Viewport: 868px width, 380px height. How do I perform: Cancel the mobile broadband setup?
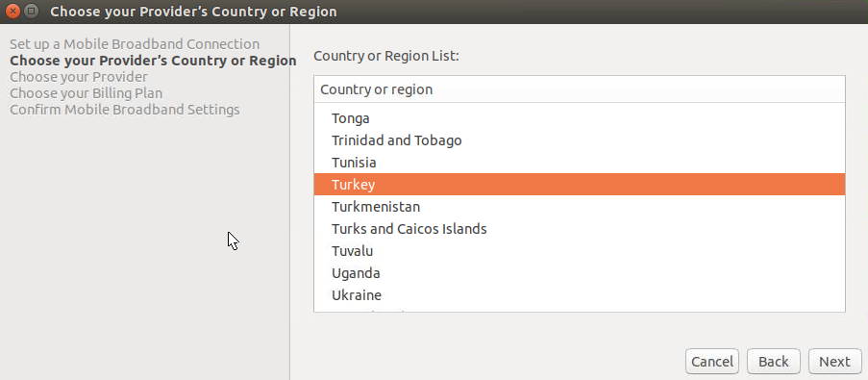(x=712, y=362)
